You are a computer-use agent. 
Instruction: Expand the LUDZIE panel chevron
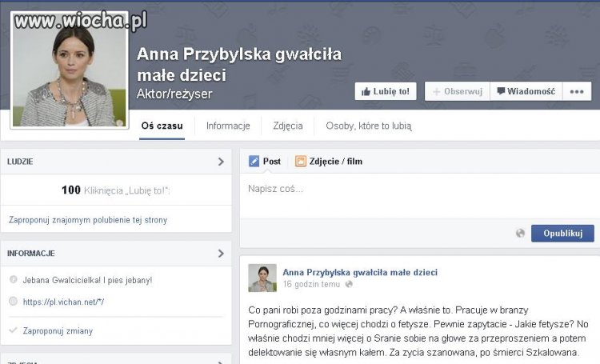(221, 162)
